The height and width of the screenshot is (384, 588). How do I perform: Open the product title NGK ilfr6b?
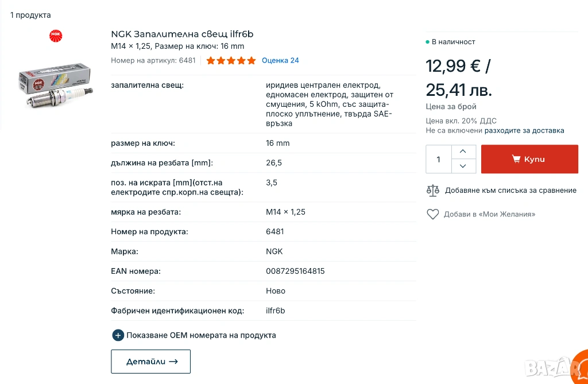pyautogui.click(x=182, y=34)
